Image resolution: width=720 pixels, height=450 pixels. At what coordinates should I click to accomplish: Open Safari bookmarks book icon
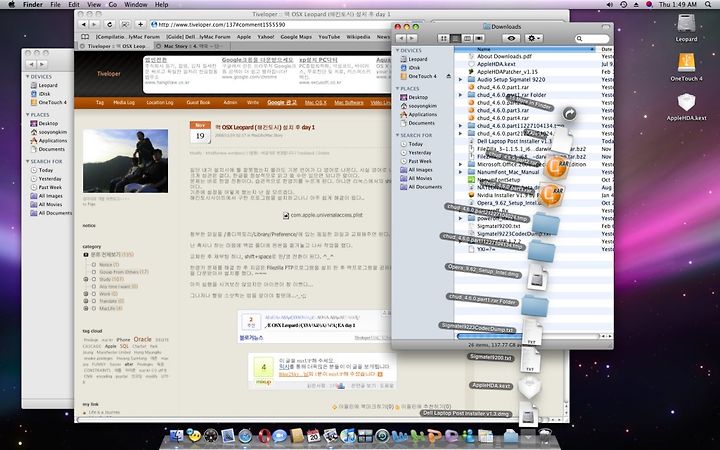pos(85,37)
